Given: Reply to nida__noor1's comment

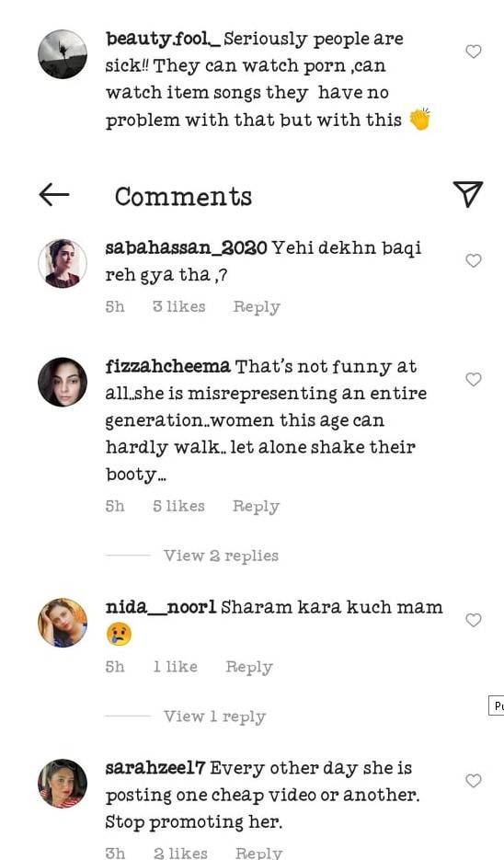Looking at the screenshot, I should point(249,667).
